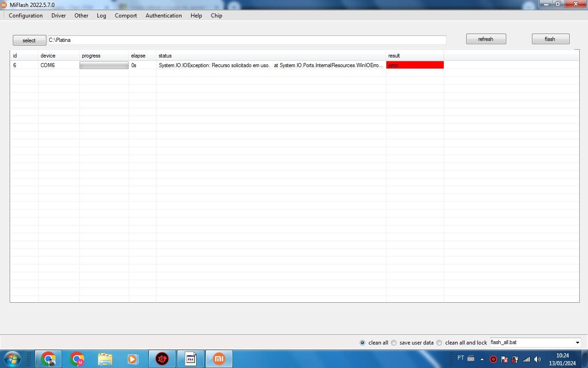Open the Authentication menu
588x368 pixels.
[x=164, y=15]
